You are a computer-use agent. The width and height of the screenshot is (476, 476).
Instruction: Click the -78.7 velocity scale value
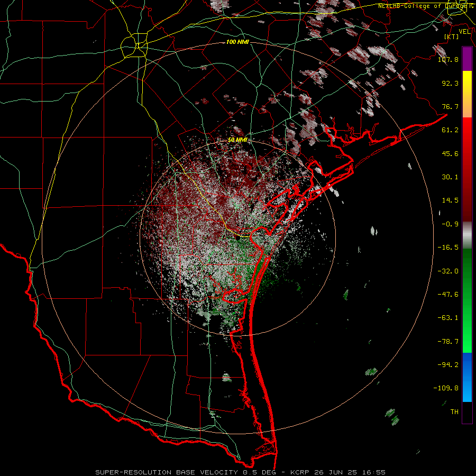448,342
